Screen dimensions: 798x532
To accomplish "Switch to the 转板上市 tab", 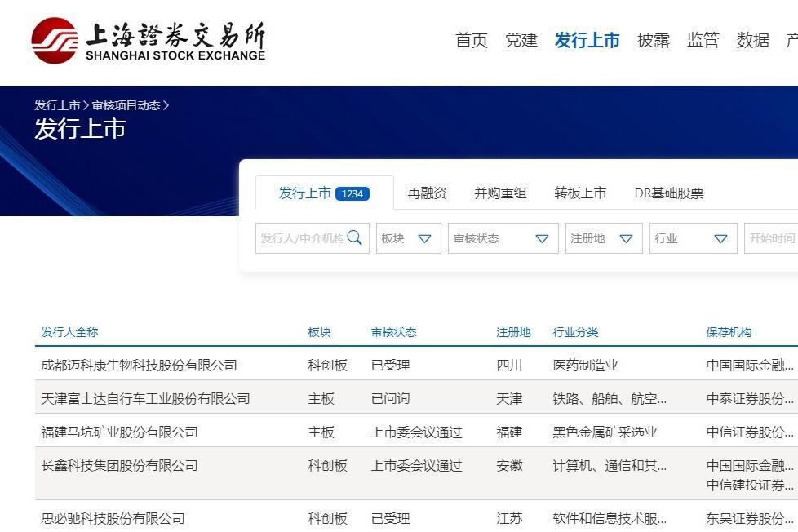I will 580,193.
